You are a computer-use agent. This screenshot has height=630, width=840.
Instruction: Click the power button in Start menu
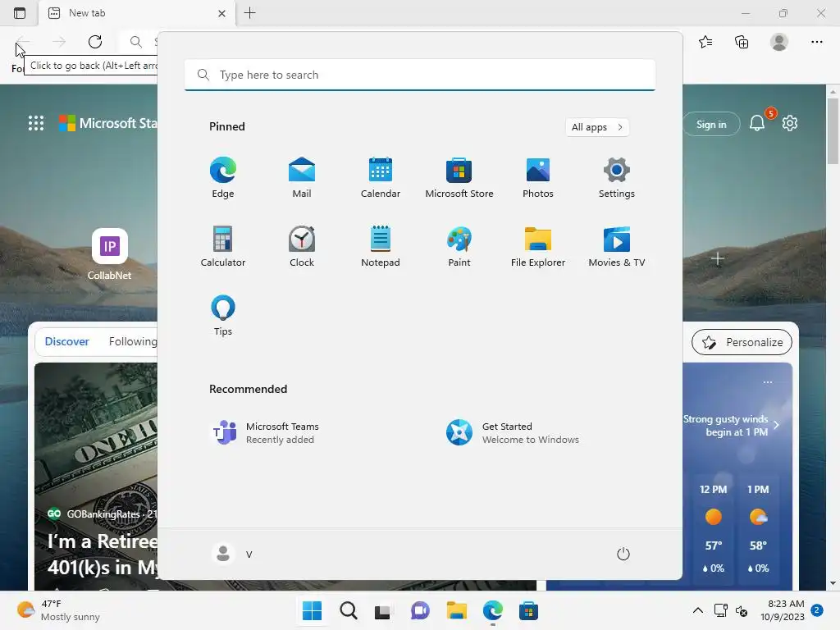click(x=623, y=554)
